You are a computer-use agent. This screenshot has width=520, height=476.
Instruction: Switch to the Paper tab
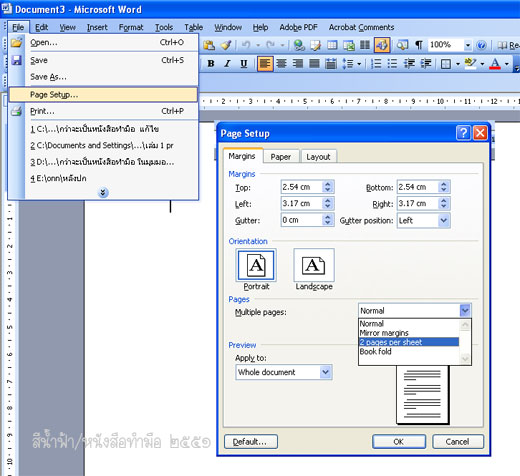pos(280,157)
